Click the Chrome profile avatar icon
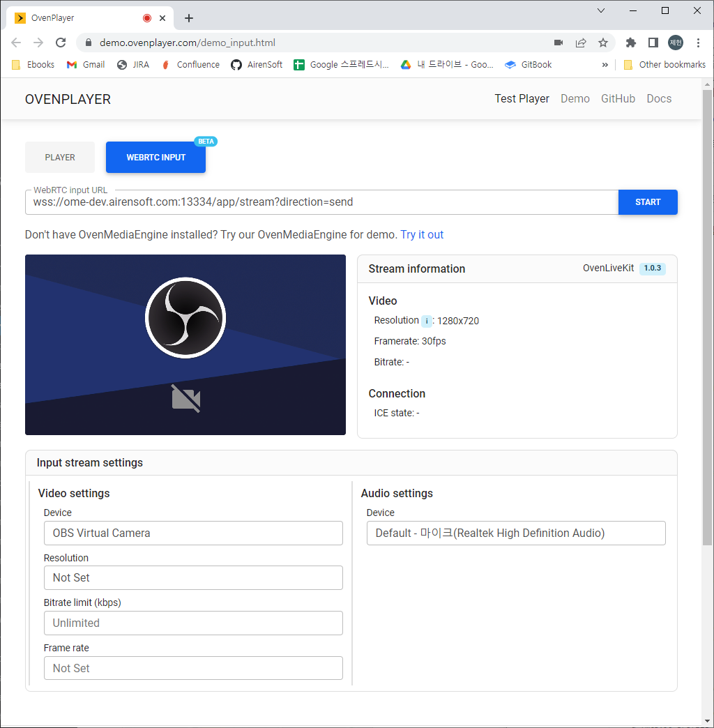The image size is (714, 728). (675, 43)
